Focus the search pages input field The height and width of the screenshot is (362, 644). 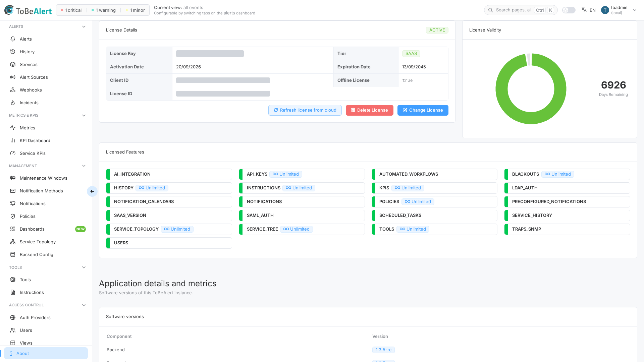click(521, 10)
